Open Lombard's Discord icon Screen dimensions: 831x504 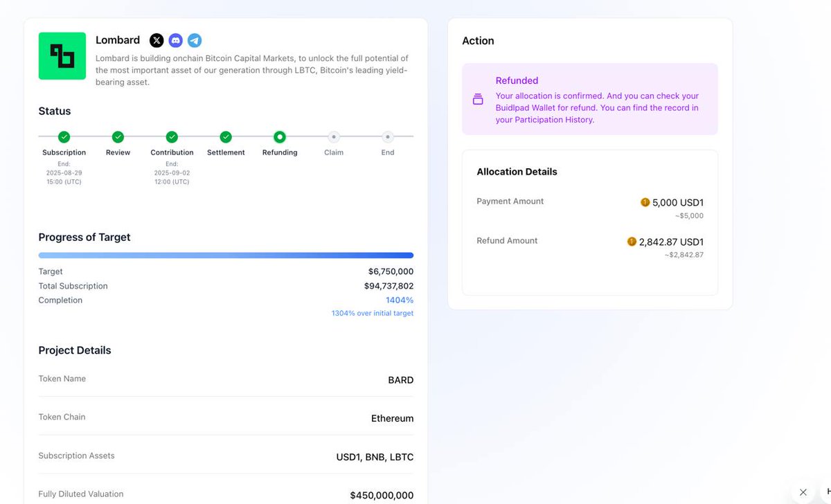click(x=176, y=41)
